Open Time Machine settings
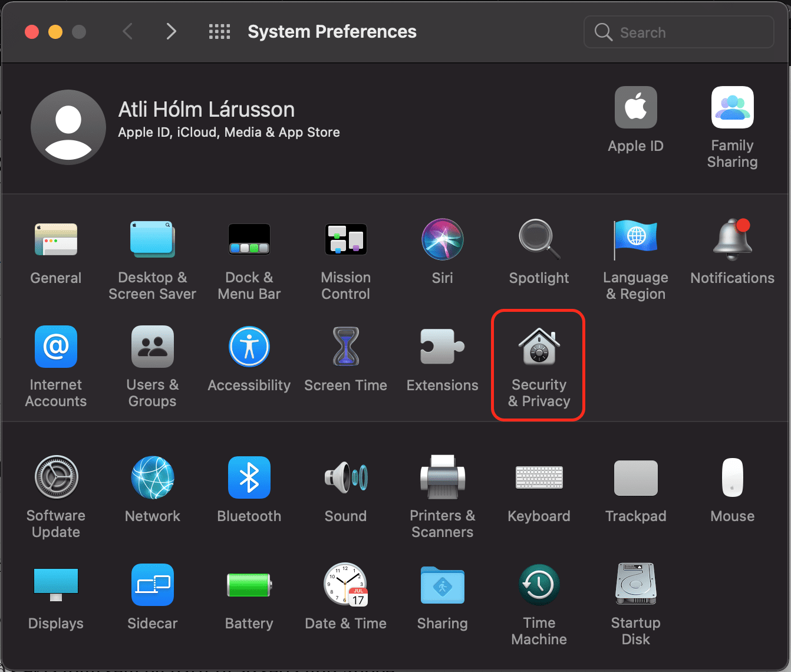Screen dimensions: 791x672 (x=539, y=585)
